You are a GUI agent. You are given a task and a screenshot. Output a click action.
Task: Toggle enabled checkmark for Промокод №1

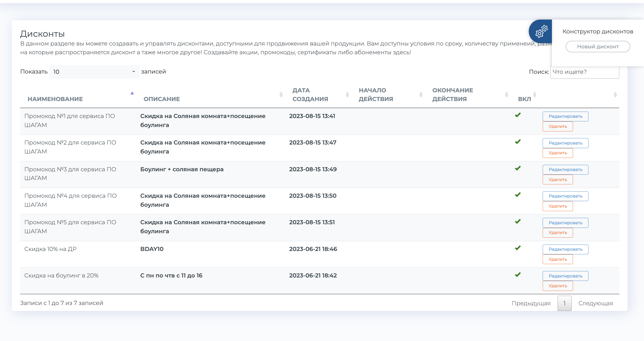(518, 115)
